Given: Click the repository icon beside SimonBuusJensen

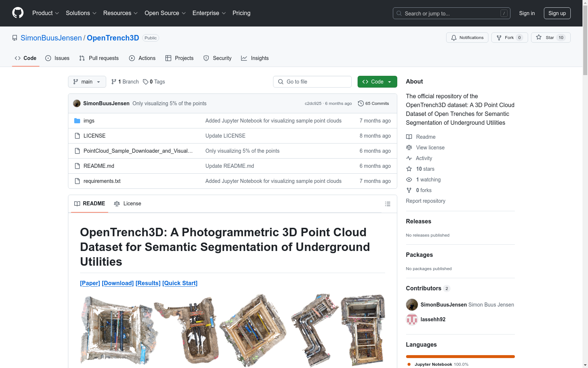Looking at the screenshot, I should [15, 38].
